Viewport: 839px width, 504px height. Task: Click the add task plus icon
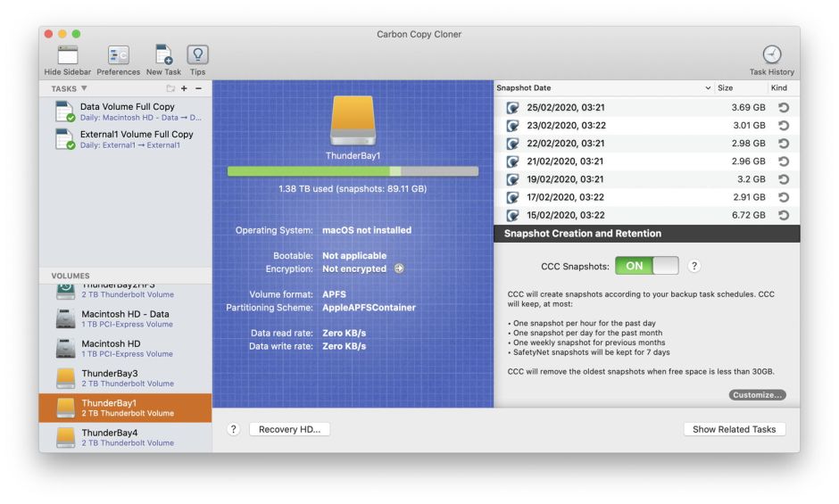tap(184, 89)
